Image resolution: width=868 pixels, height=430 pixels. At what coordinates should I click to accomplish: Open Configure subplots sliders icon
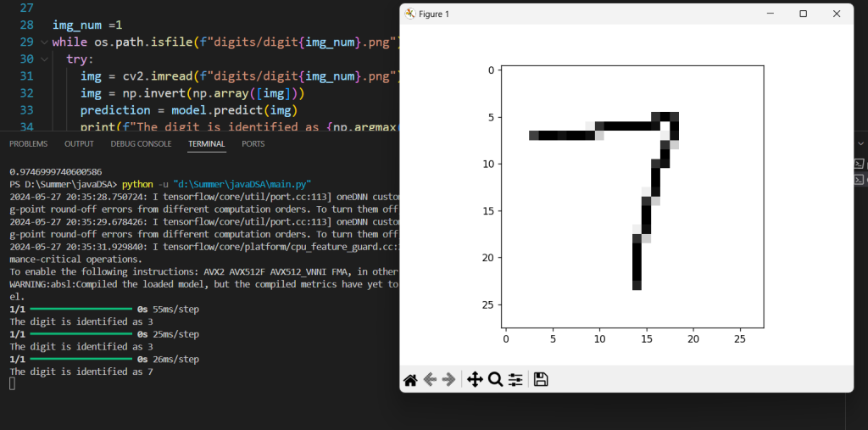[x=515, y=380]
